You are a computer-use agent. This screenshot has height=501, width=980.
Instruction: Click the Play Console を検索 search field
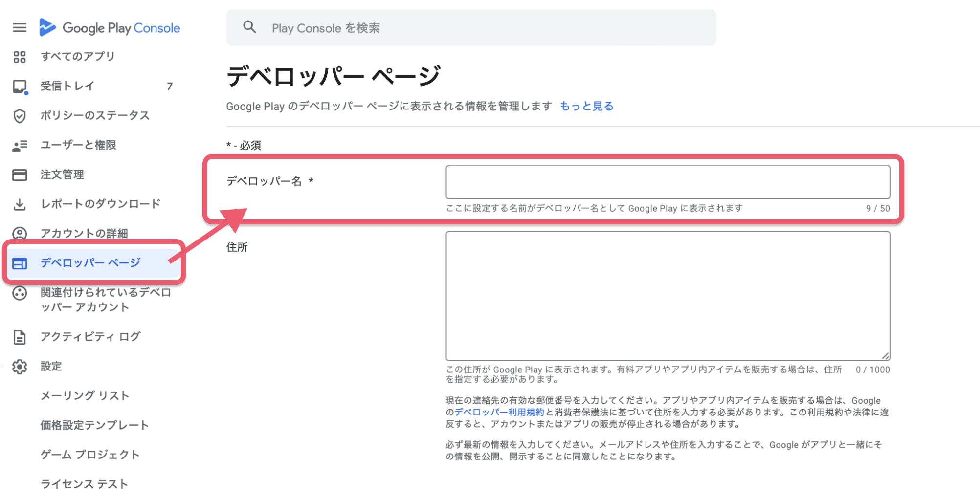pyautogui.click(x=471, y=28)
